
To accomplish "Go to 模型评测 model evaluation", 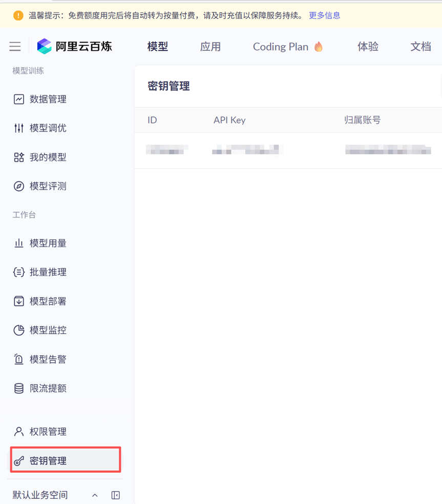I will pyautogui.click(x=49, y=186).
